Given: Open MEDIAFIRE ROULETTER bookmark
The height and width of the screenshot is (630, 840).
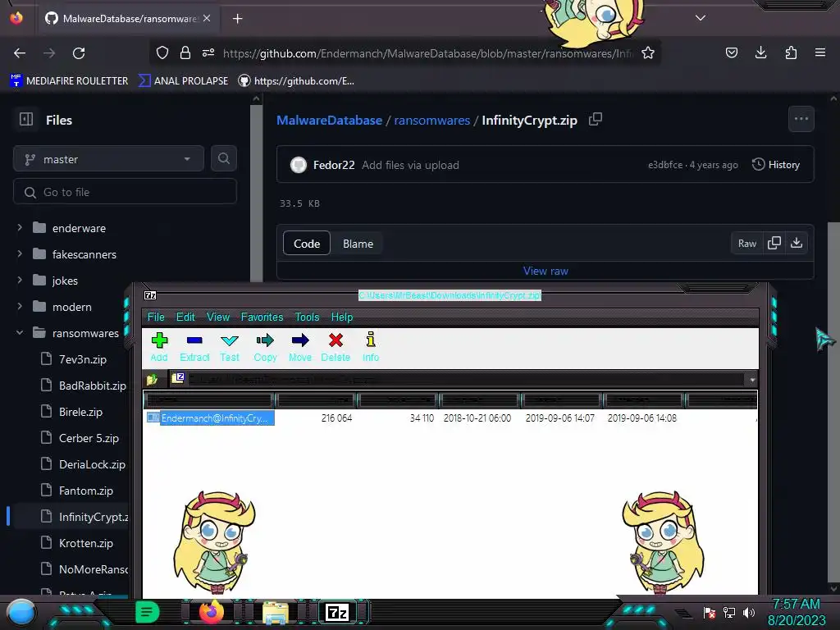Looking at the screenshot, I should (69, 81).
